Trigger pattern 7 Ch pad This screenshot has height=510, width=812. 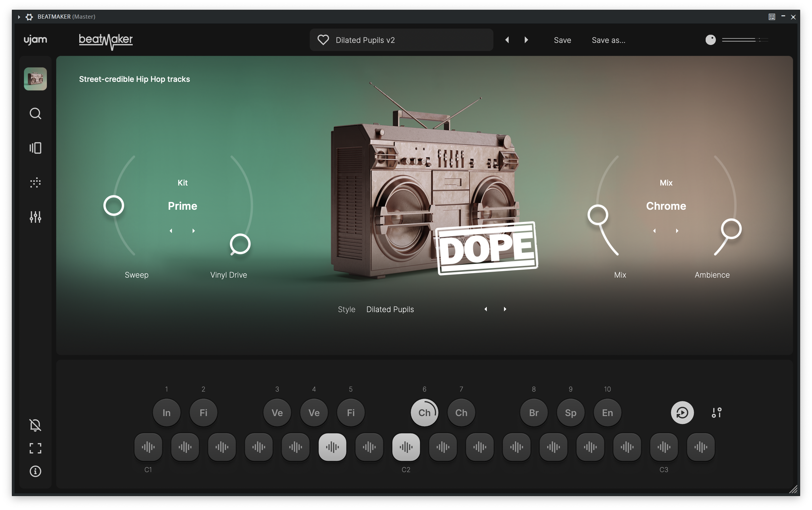point(461,413)
